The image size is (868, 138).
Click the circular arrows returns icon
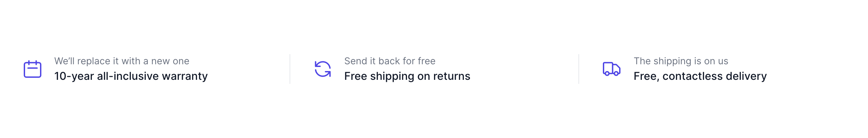(x=322, y=69)
